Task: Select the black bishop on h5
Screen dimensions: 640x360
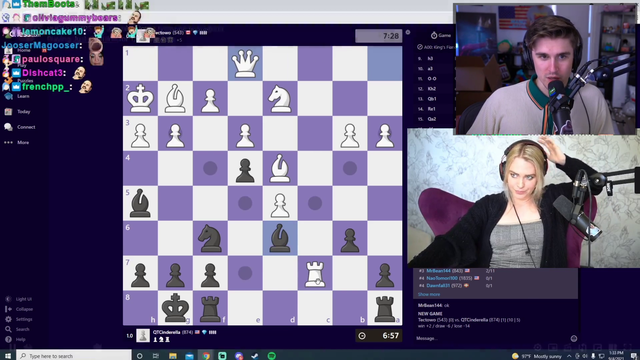Action: [140, 203]
